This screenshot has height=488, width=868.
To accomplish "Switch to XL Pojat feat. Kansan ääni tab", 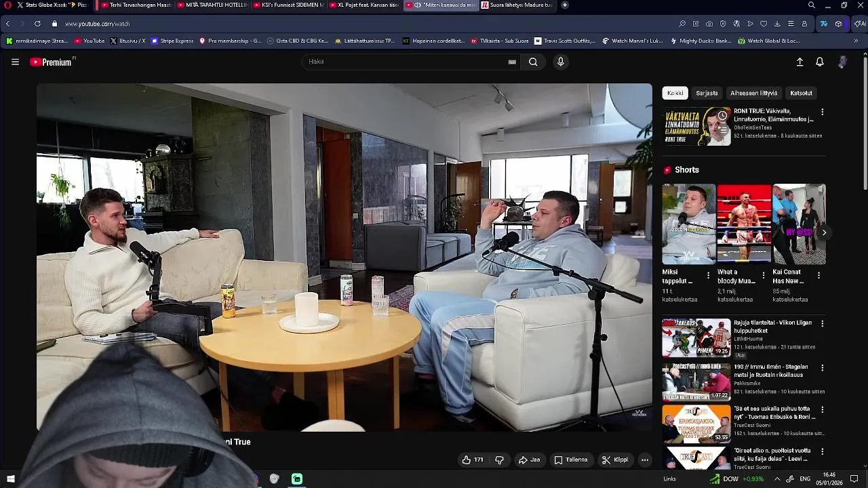I will [x=364, y=5].
